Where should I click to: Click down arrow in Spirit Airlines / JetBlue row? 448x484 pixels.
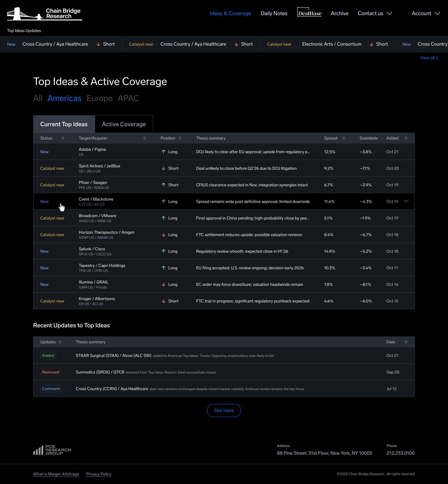tap(164, 168)
